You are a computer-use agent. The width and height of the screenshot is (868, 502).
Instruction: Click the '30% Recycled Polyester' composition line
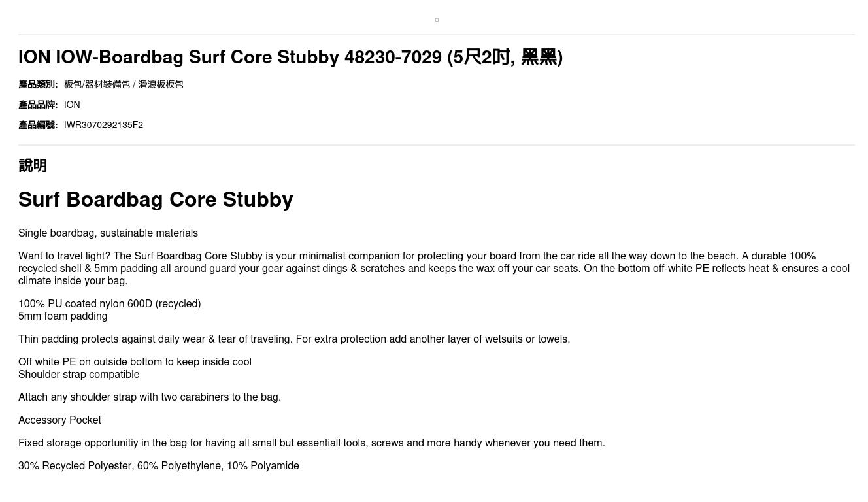click(159, 466)
